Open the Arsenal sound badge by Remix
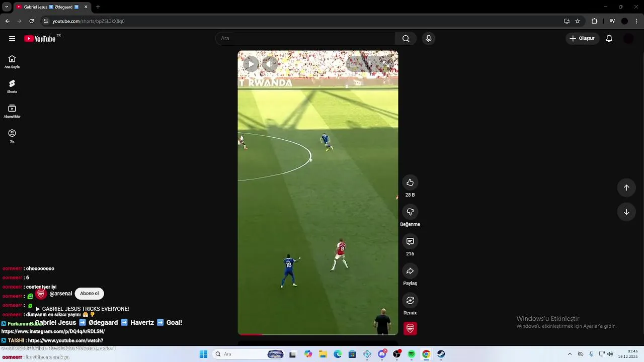The image size is (644, 362). click(x=410, y=328)
